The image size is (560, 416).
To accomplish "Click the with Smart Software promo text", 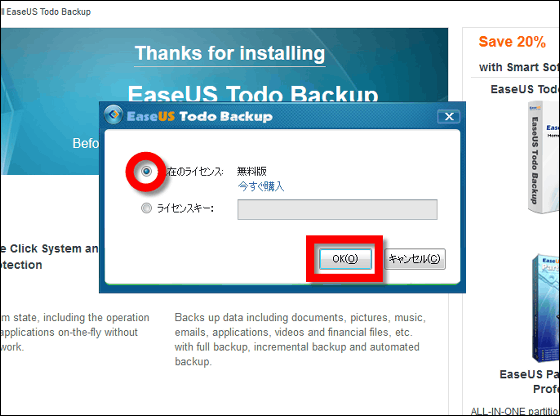I will pyautogui.click(x=519, y=67).
